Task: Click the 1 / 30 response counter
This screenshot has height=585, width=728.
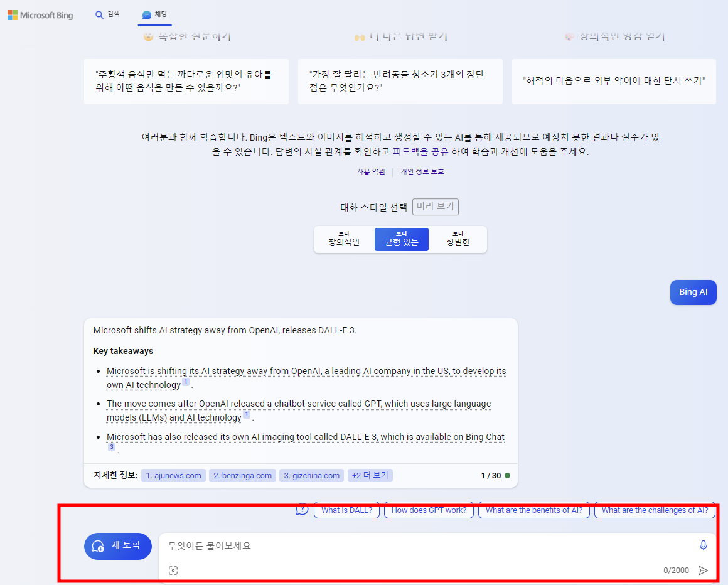Action: point(491,475)
